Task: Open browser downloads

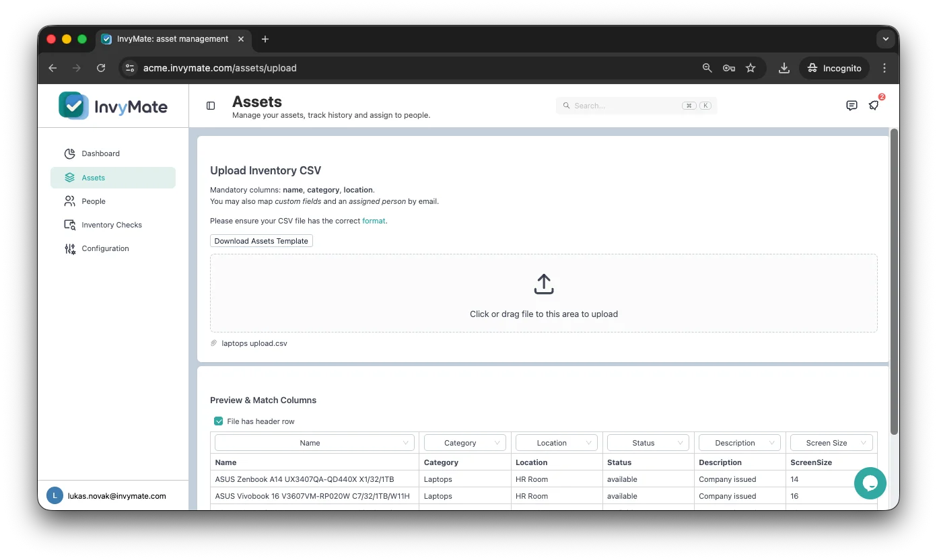Action: pyautogui.click(x=784, y=68)
